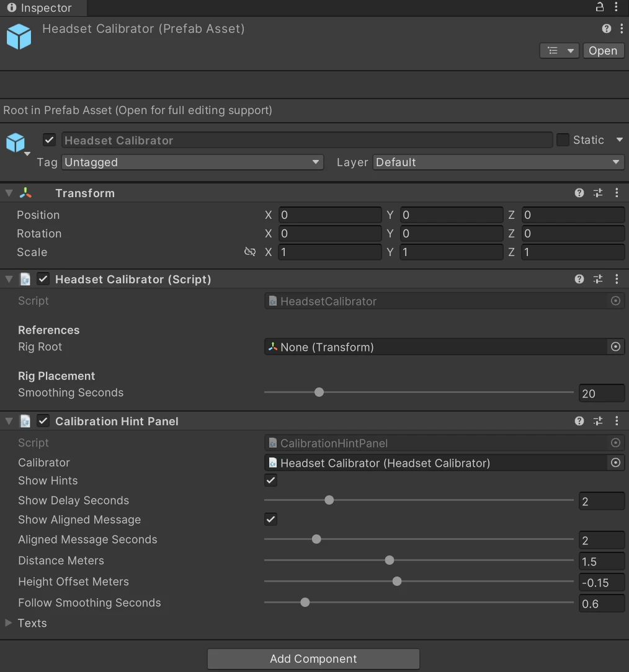The height and width of the screenshot is (672, 629).
Task: Open Transform component more options menu
Action: coord(617,193)
